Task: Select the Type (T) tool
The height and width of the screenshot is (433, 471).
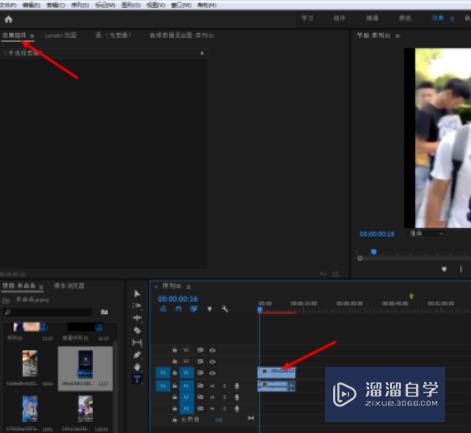Action: point(137,379)
